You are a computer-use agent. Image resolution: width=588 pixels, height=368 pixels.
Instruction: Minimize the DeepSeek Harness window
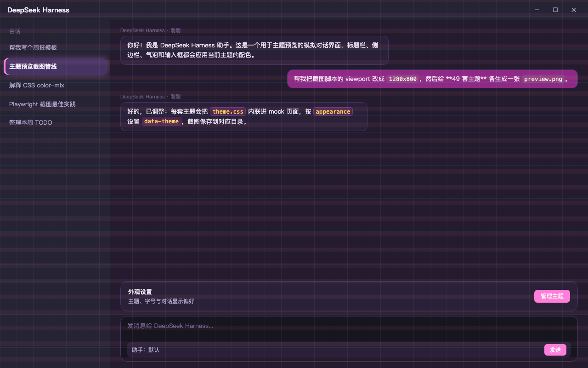(537, 10)
